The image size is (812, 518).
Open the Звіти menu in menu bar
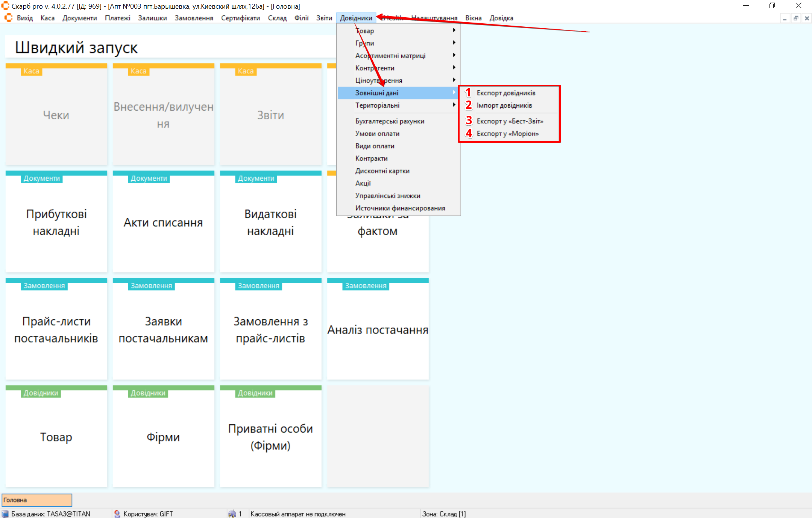[x=324, y=18]
